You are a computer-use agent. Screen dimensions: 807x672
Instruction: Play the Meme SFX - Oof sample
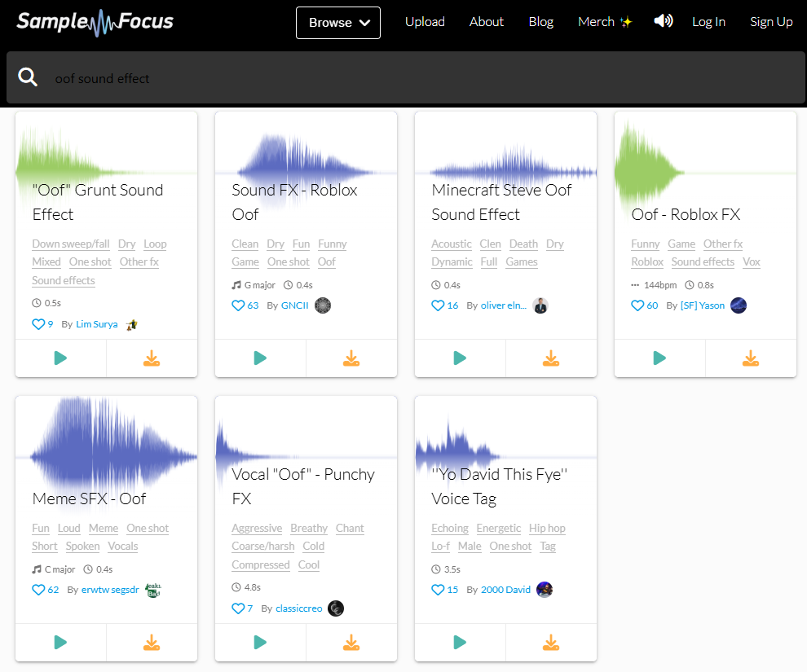tap(60, 643)
